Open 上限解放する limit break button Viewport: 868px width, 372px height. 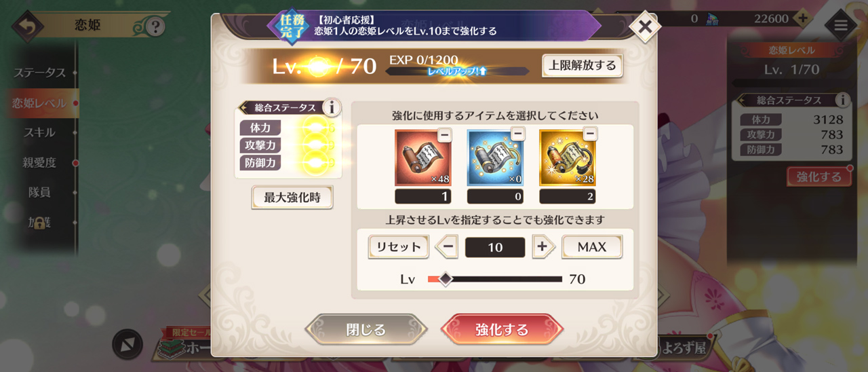click(583, 66)
